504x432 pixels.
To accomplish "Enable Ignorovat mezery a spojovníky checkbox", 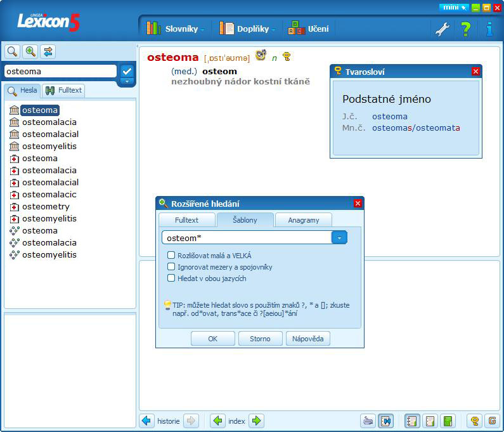I will click(171, 266).
